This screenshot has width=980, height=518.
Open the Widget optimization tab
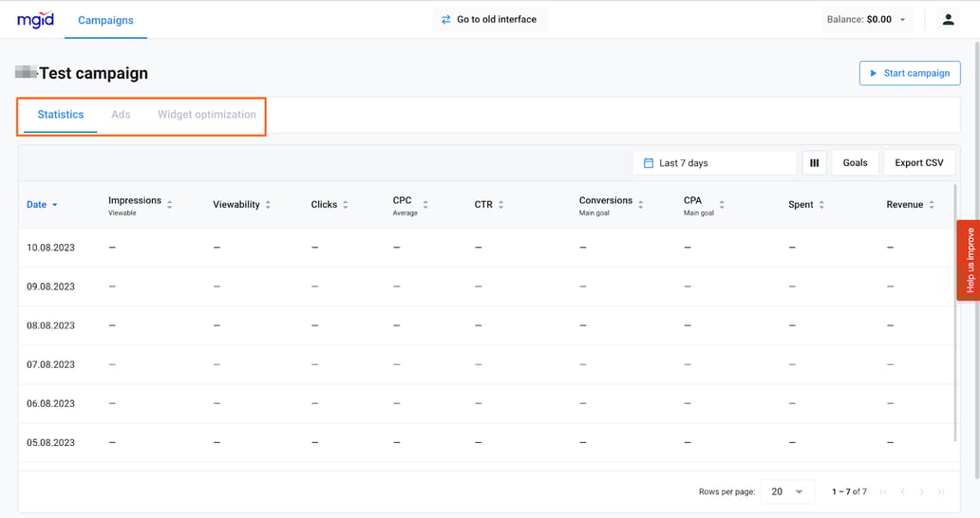point(207,115)
